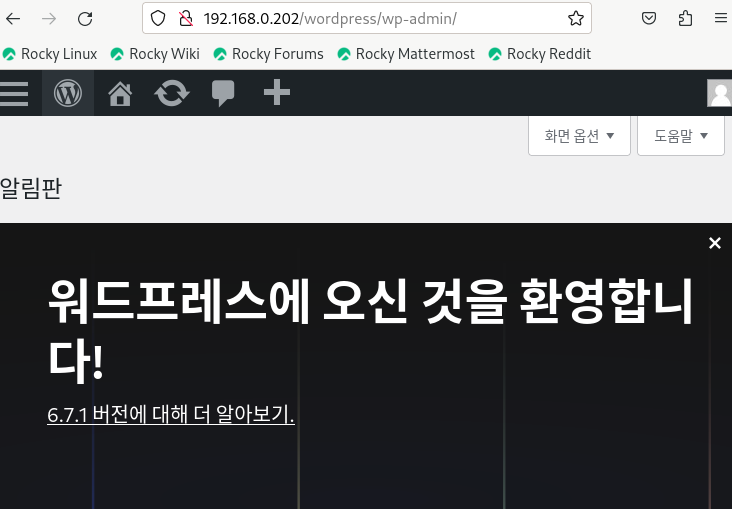
Task: Add new content with the plus icon
Action: click(277, 92)
